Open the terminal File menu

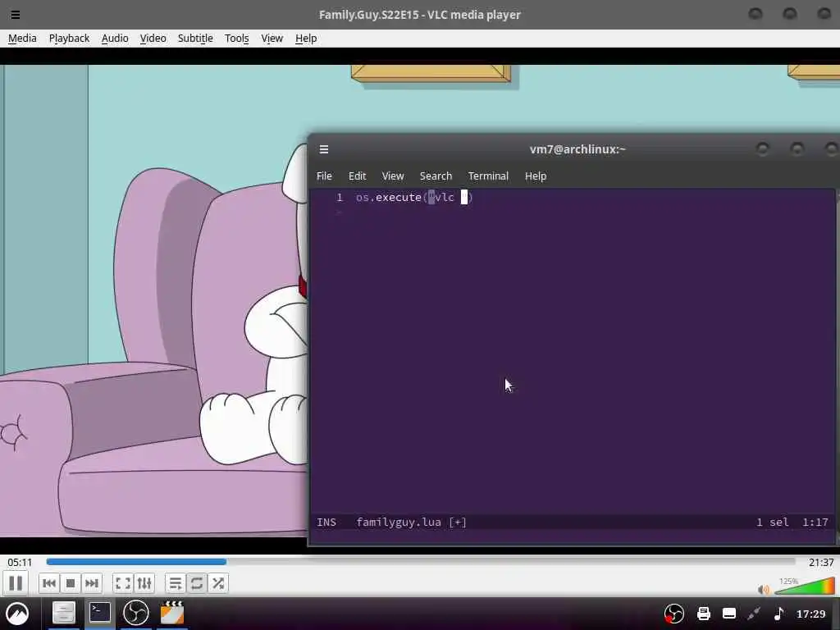(324, 176)
